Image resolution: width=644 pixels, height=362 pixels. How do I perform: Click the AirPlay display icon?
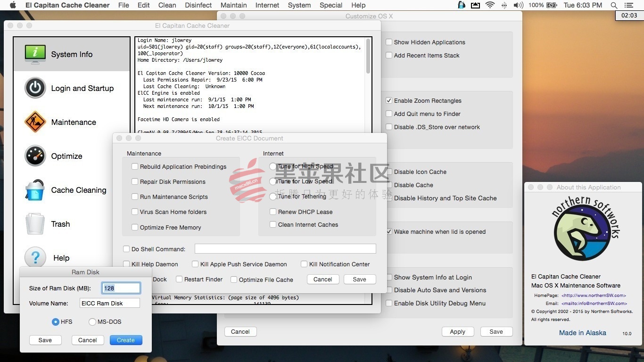pos(476,5)
